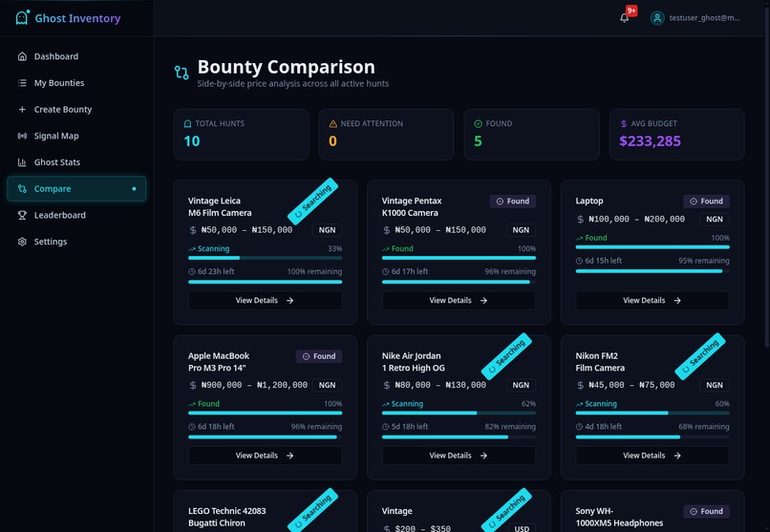Navigate to Signal Map
The height and width of the screenshot is (532, 770).
(x=76, y=136)
